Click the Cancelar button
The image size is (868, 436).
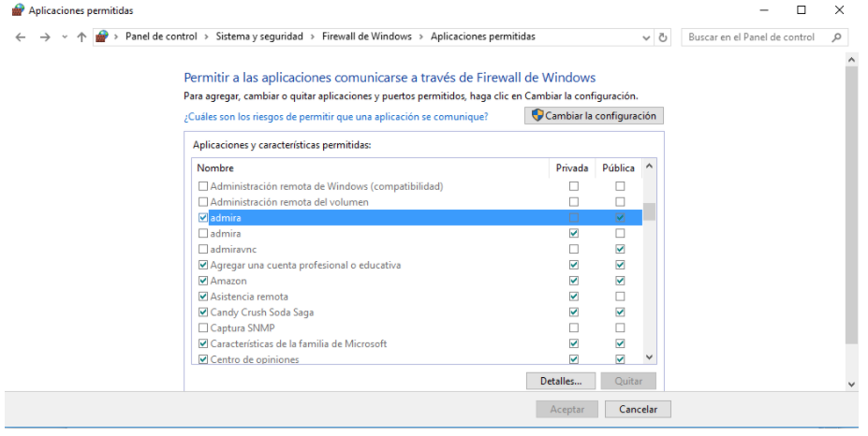(x=638, y=410)
